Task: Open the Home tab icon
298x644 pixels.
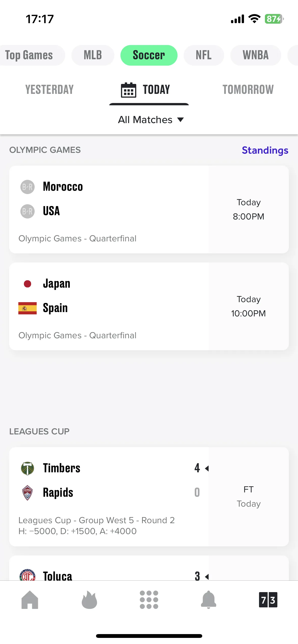Action: 30,599
